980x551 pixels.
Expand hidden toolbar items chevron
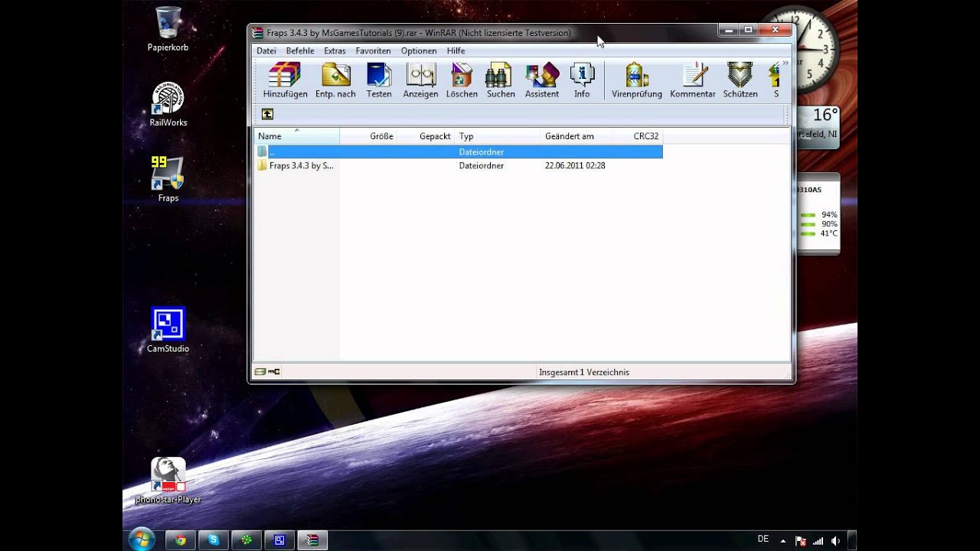[x=785, y=64]
